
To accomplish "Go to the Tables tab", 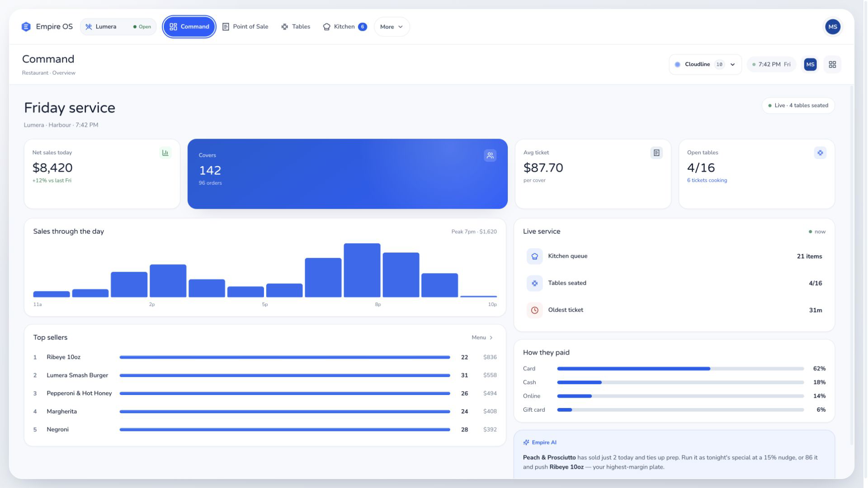I will click(296, 27).
